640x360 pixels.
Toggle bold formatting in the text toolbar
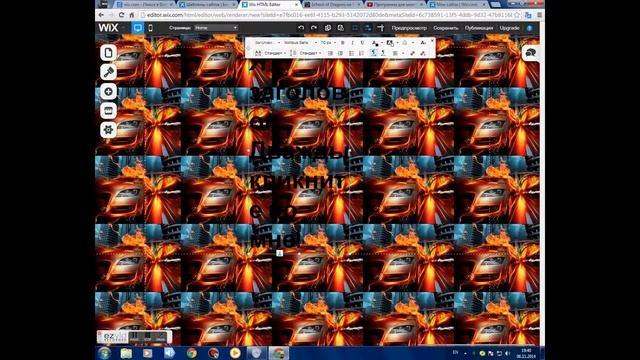point(342,42)
